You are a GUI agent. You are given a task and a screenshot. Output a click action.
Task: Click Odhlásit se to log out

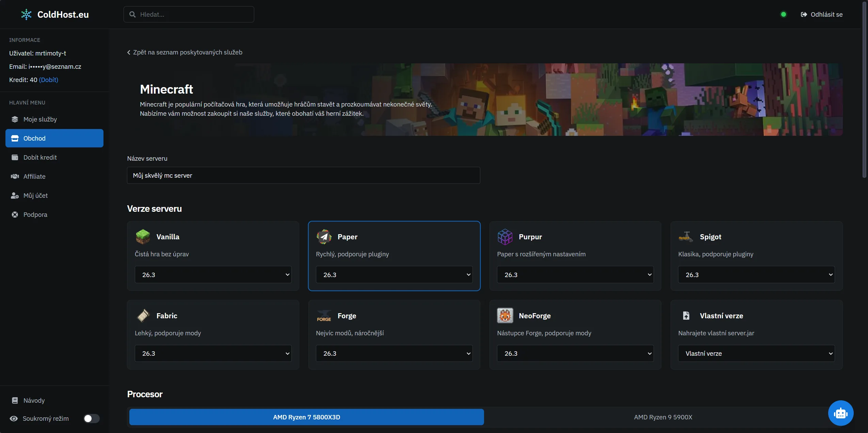click(x=821, y=14)
